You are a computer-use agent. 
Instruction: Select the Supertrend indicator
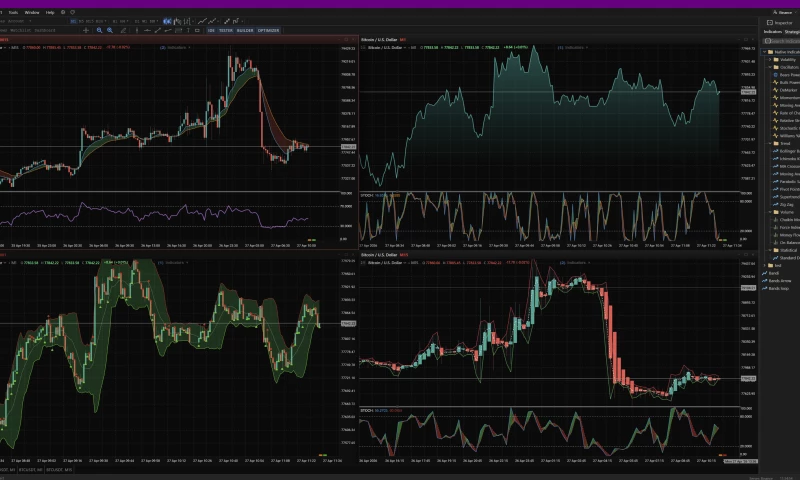[x=786, y=197]
